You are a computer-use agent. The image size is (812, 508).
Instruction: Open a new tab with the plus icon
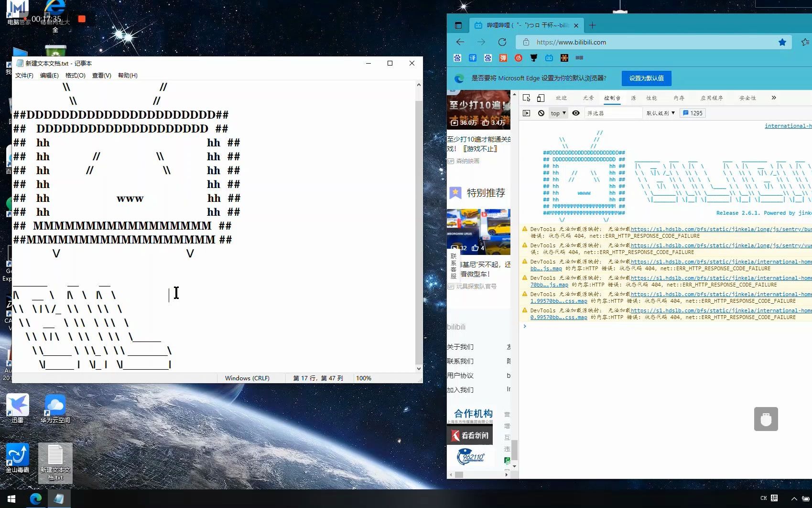coord(592,25)
